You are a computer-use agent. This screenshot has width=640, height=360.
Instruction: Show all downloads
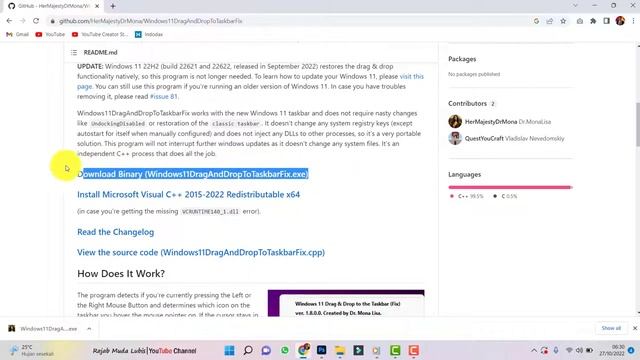click(x=611, y=328)
